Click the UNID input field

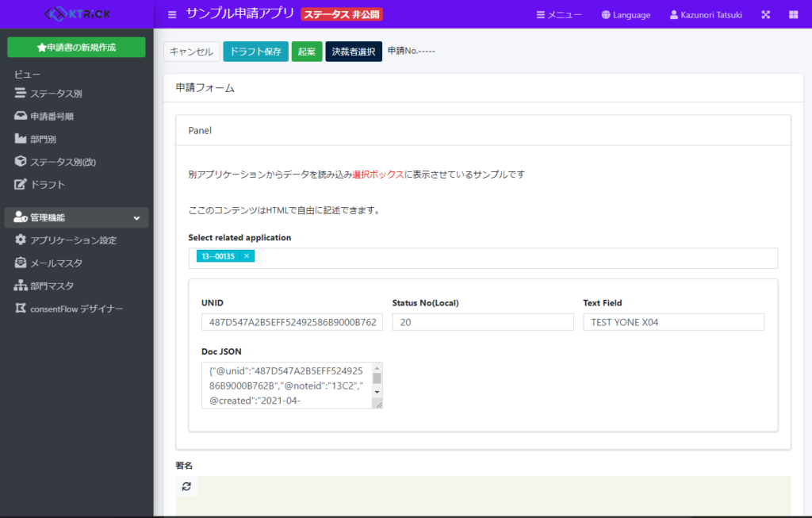292,322
